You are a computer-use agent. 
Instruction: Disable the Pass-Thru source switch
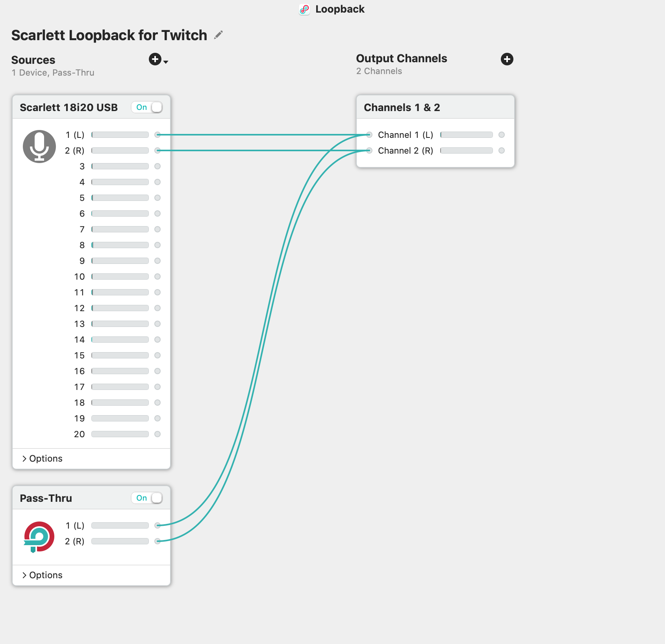pos(147,498)
